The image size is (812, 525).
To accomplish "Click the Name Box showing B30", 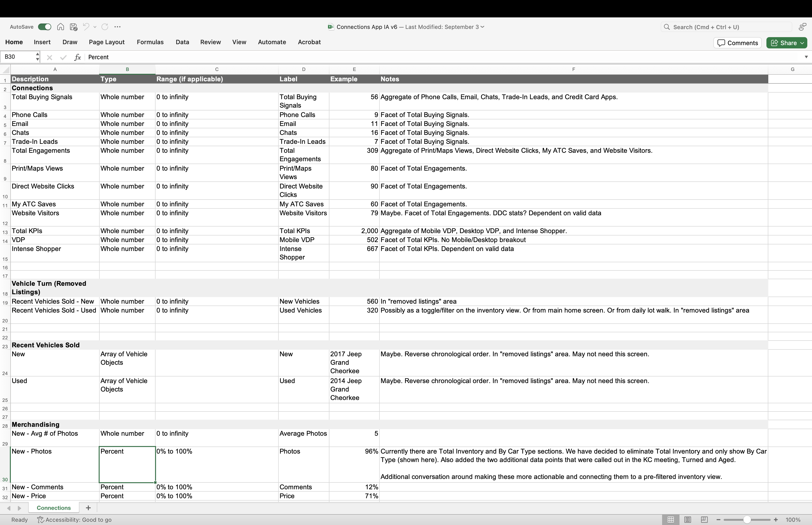I will (x=17, y=57).
